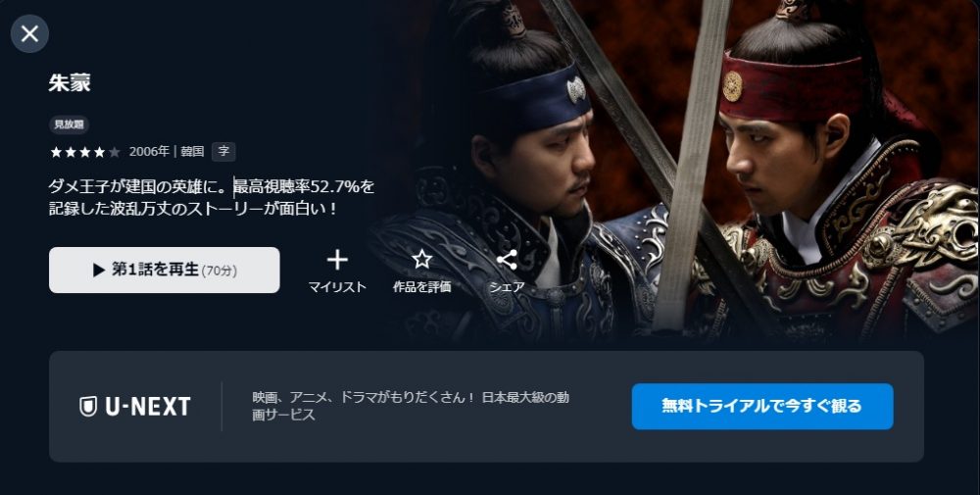Click the U-NEXT logo
Viewport: 980px width, 495px height.
click(135, 407)
